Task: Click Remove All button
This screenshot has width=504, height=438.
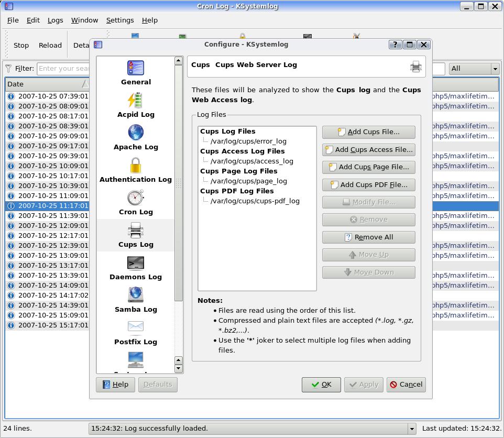Action: (x=369, y=237)
